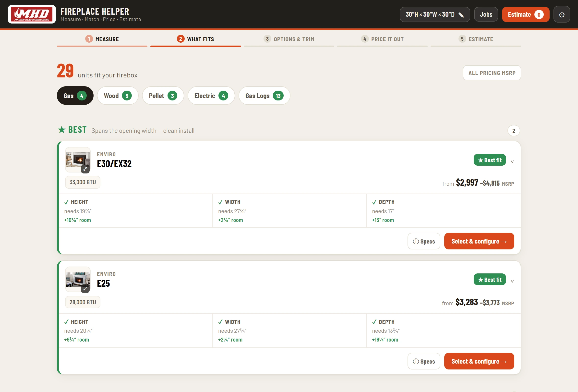The height and width of the screenshot is (392, 578).
Task: Toggle the Wood fuel filter
Action: (x=118, y=96)
